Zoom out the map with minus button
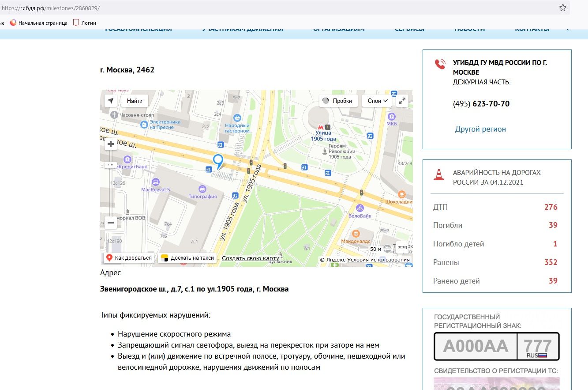Viewport: 588px width, 390px height. tap(111, 223)
